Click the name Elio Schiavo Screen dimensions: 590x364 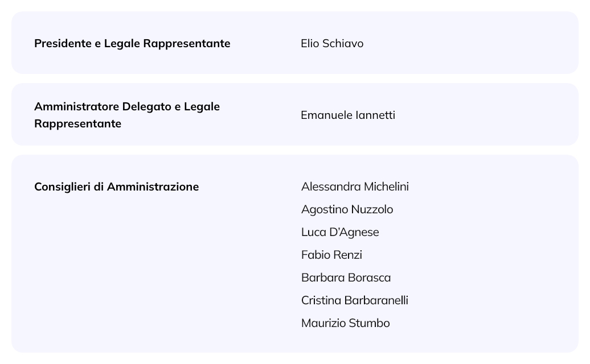332,44
